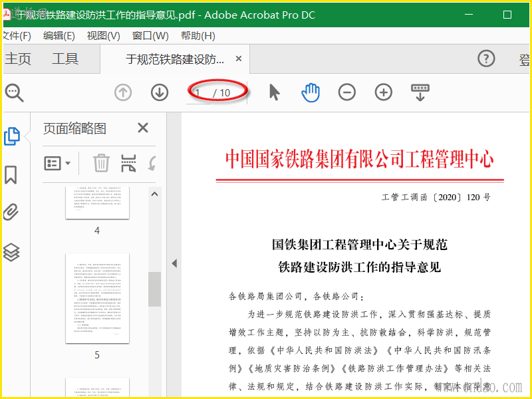Screen dimensions: 532x399
Task: Zoom in with the plus button
Action: [x=384, y=92]
